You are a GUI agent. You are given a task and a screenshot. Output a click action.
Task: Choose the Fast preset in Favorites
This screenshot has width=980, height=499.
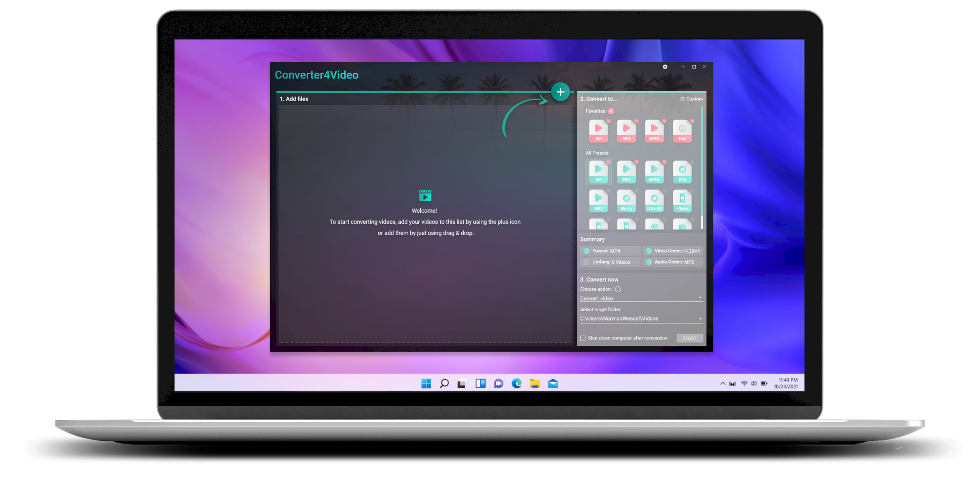point(682,131)
